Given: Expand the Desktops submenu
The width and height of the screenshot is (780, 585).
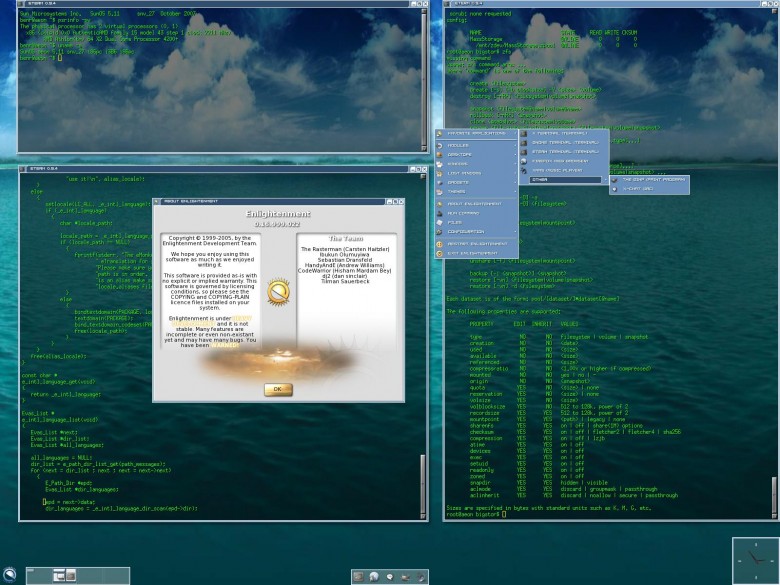Looking at the screenshot, I should pos(477,155).
